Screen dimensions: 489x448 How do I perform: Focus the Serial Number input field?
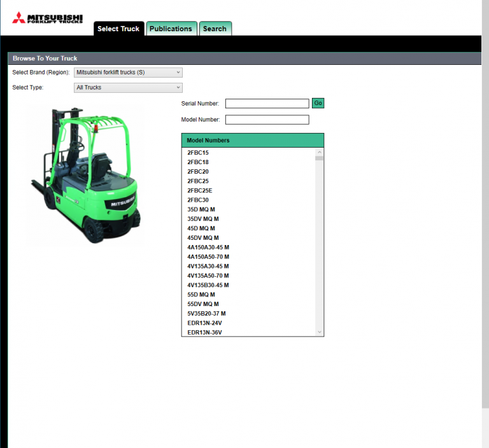[x=267, y=104]
